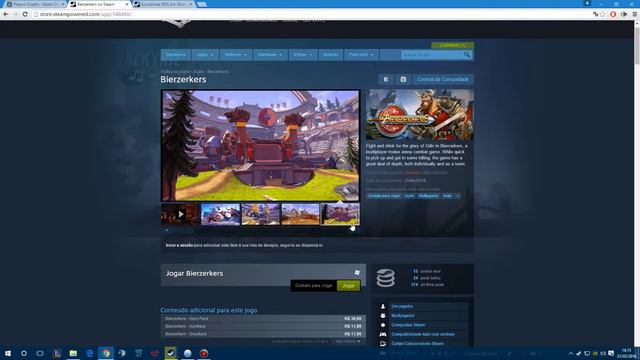640x360 pixels.
Task: Click the Steam database stack icon
Action: [386, 278]
